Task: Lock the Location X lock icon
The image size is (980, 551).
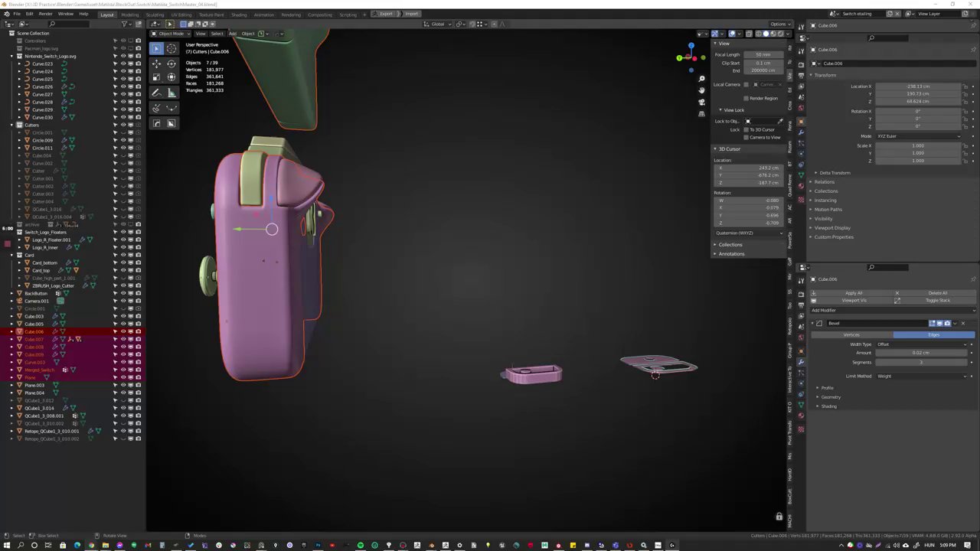Action: coord(965,86)
